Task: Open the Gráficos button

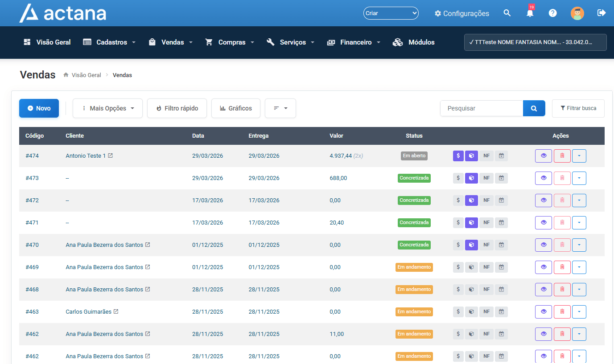Action: [236, 108]
